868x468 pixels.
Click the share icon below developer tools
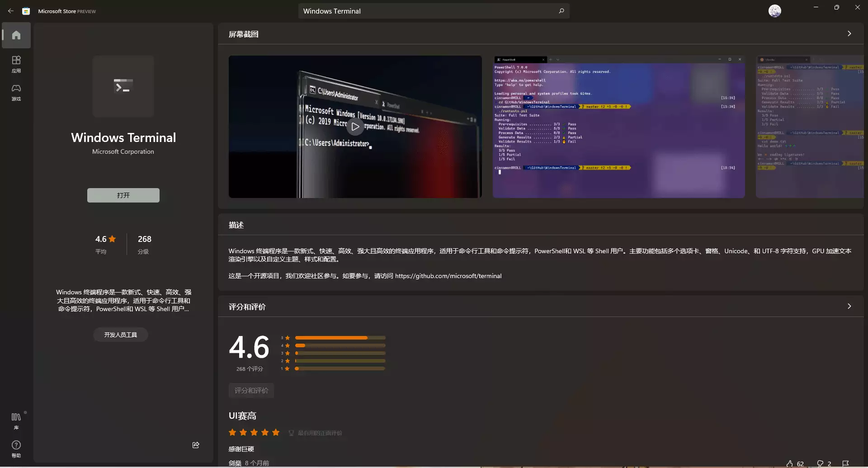[195, 445]
